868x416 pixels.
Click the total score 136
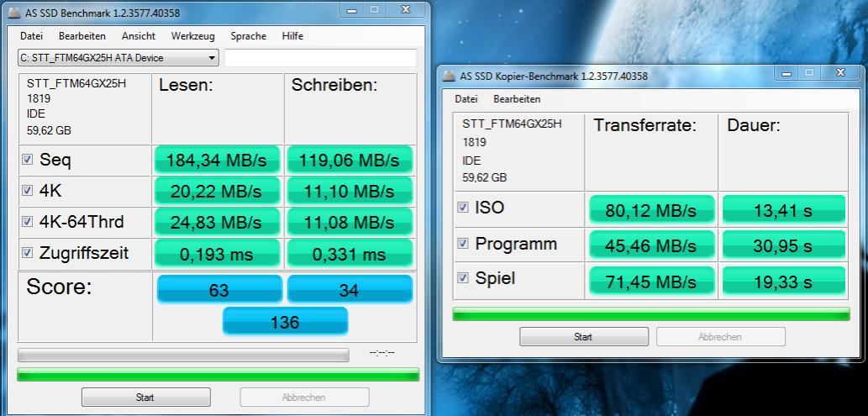click(x=285, y=321)
